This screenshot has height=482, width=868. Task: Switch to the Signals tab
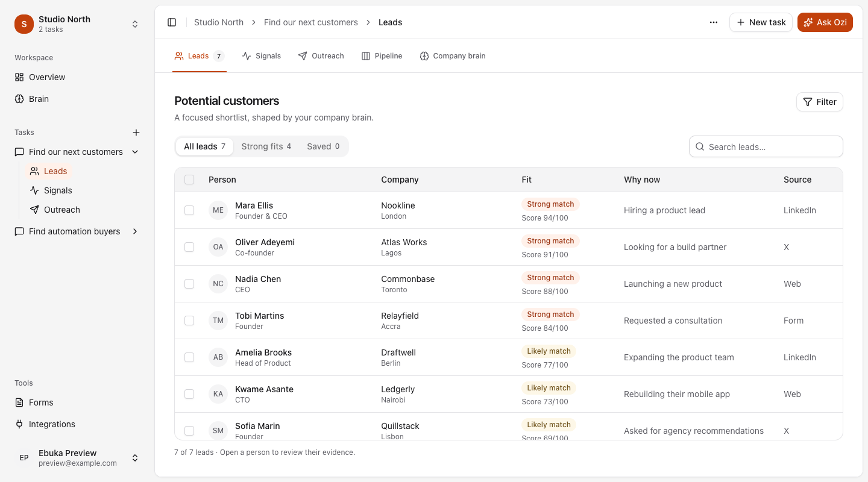(x=262, y=56)
